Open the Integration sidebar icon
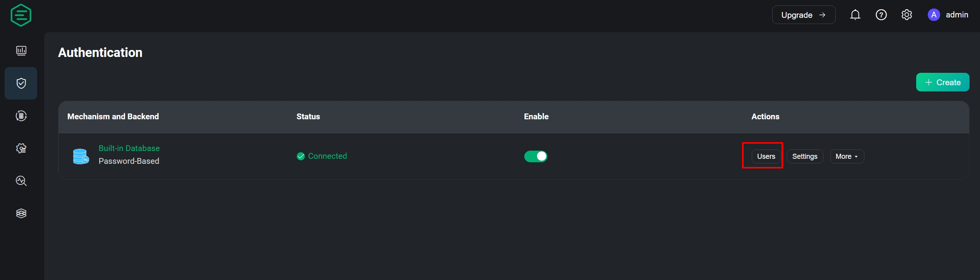 point(21,116)
